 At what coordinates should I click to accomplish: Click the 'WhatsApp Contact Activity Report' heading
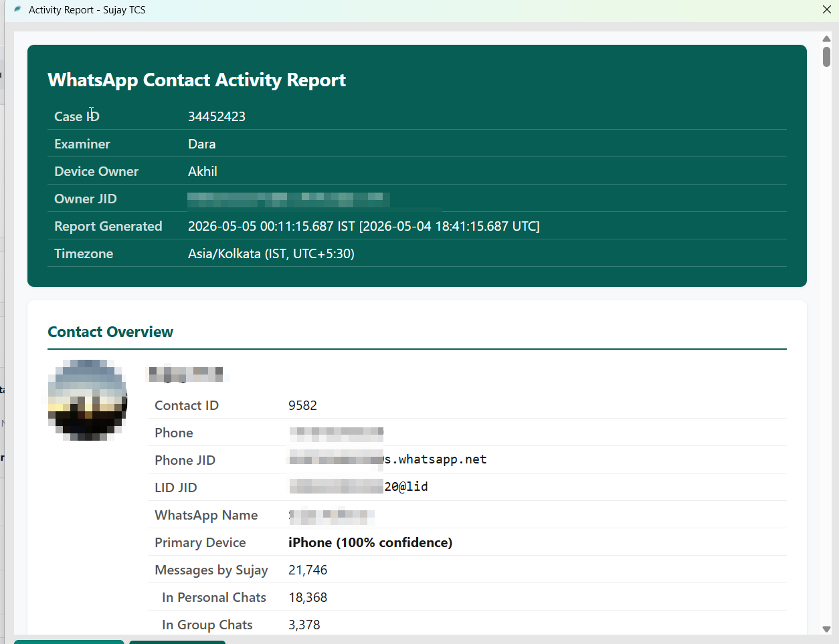pyautogui.click(x=197, y=80)
